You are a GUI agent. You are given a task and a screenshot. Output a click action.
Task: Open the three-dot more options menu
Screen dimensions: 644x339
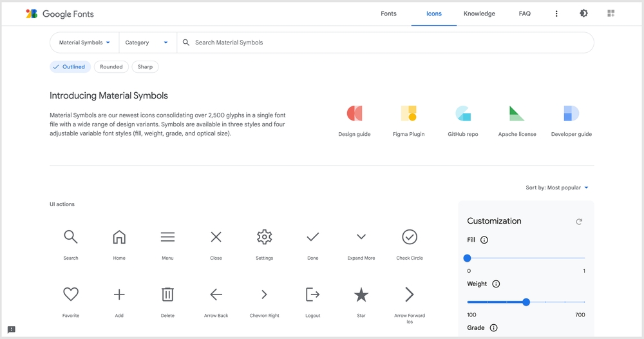coord(556,14)
